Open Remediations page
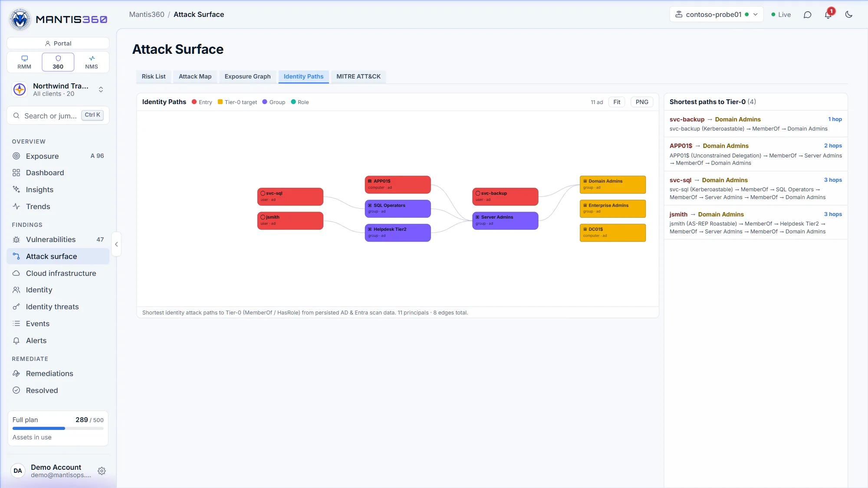Screen dimensions: 868x488 pyautogui.click(x=58, y=374)
